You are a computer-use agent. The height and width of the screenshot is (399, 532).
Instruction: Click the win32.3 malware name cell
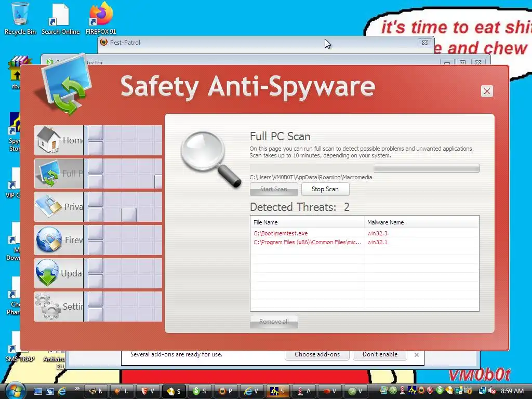pyautogui.click(x=377, y=233)
